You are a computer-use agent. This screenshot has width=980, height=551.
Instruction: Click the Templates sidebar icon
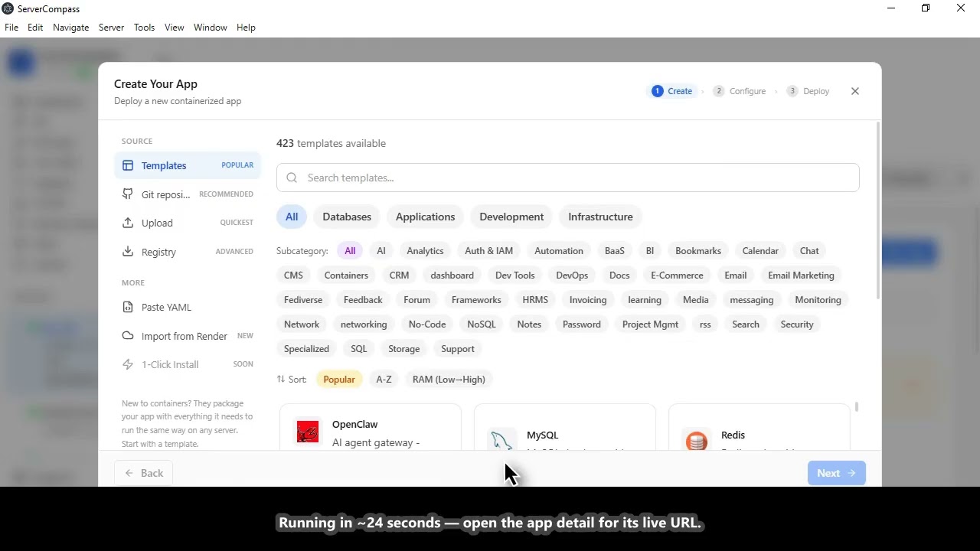coord(128,165)
